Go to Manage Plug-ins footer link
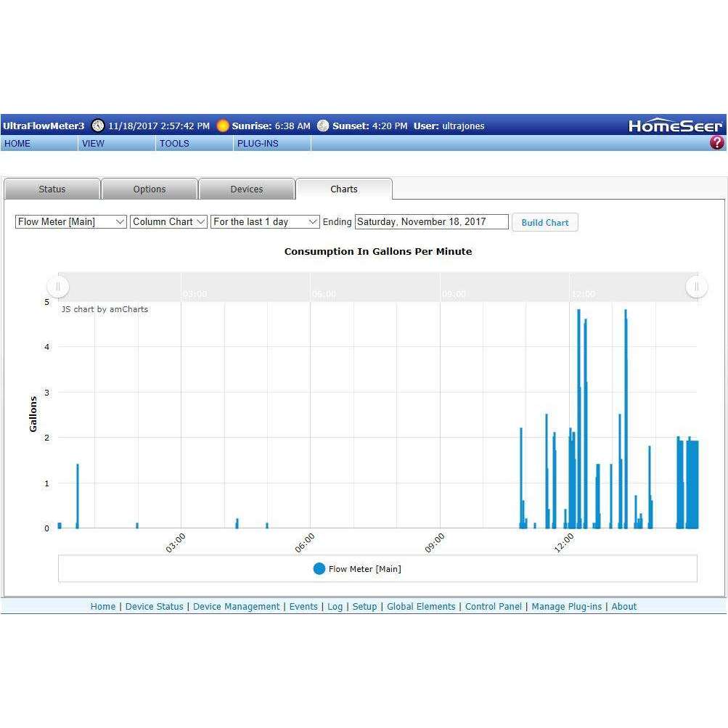The height and width of the screenshot is (728, 728). pos(566,607)
